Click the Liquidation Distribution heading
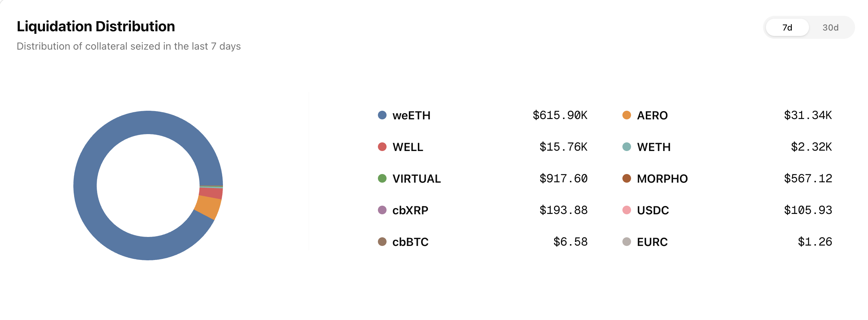868x320 pixels. pyautogui.click(x=96, y=27)
